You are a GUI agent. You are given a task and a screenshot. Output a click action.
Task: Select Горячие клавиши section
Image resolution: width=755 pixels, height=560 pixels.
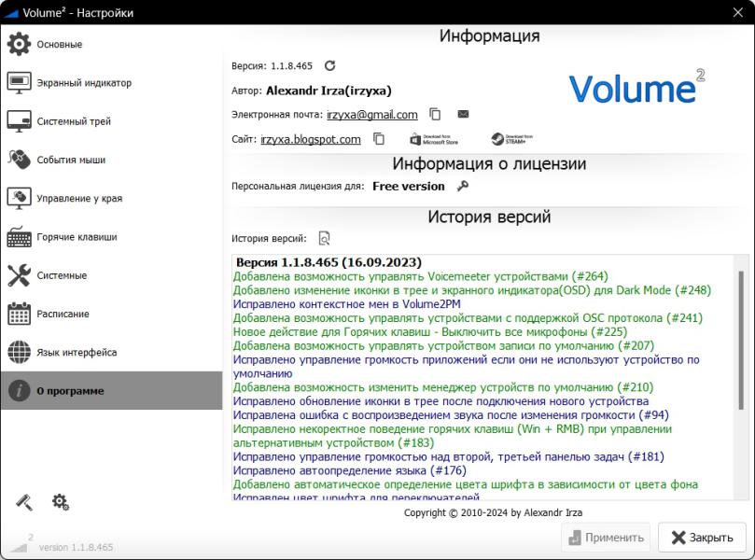(111, 237)
